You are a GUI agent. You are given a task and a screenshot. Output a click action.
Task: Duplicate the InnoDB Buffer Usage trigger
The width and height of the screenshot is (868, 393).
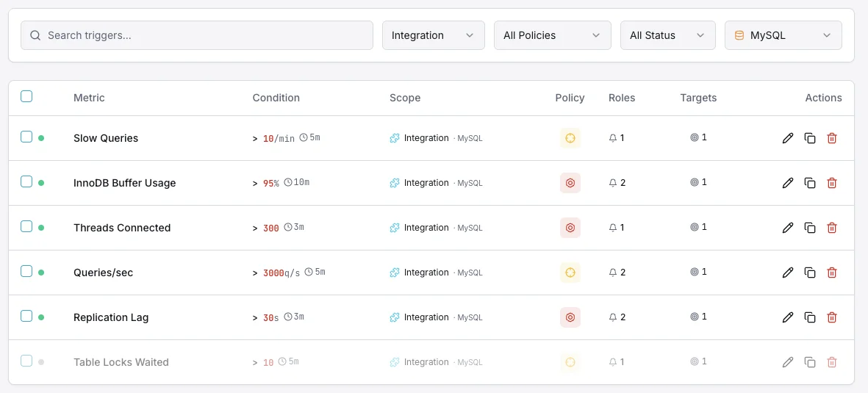[810, 183]
